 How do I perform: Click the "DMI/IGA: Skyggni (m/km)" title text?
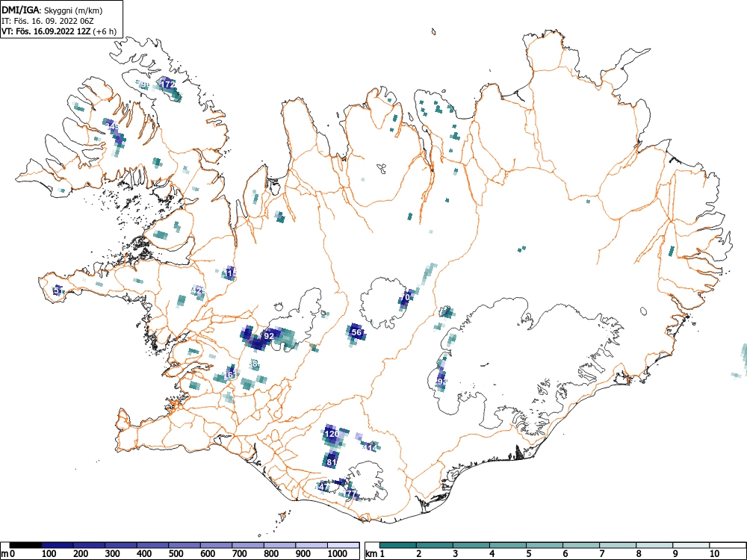pyautogui.click(x=52, y=10)
